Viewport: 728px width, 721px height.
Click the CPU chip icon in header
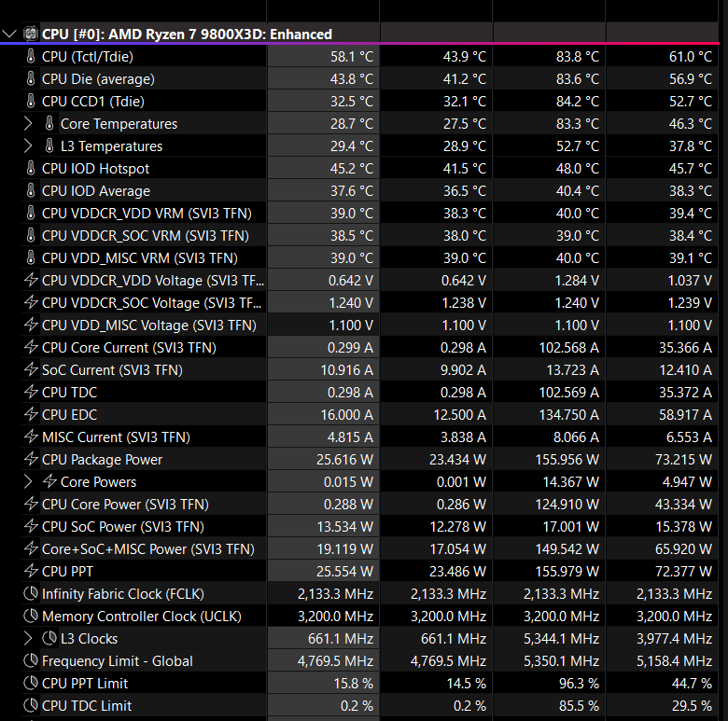tap(31, 34)
